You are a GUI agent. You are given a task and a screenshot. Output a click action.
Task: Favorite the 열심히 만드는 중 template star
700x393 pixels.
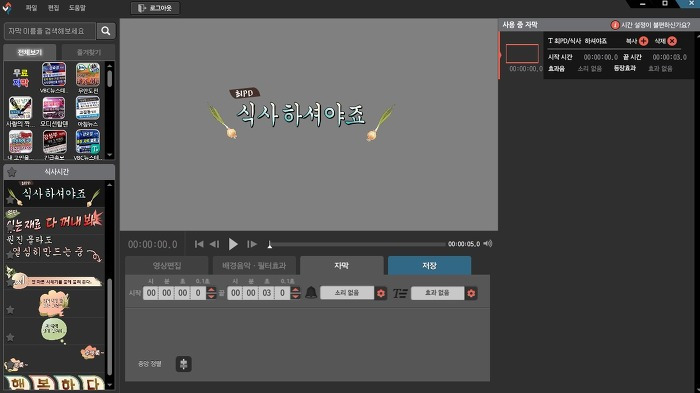10,255
